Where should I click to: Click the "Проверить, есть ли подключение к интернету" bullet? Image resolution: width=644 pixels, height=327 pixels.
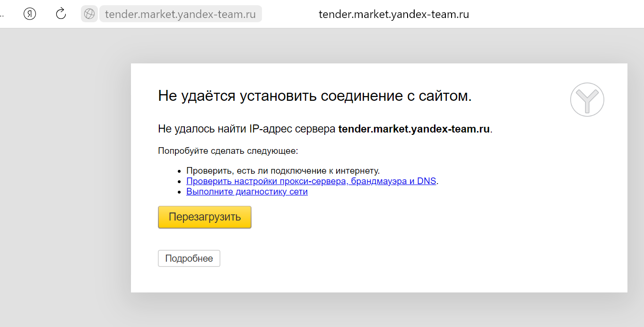pos(283,171)
